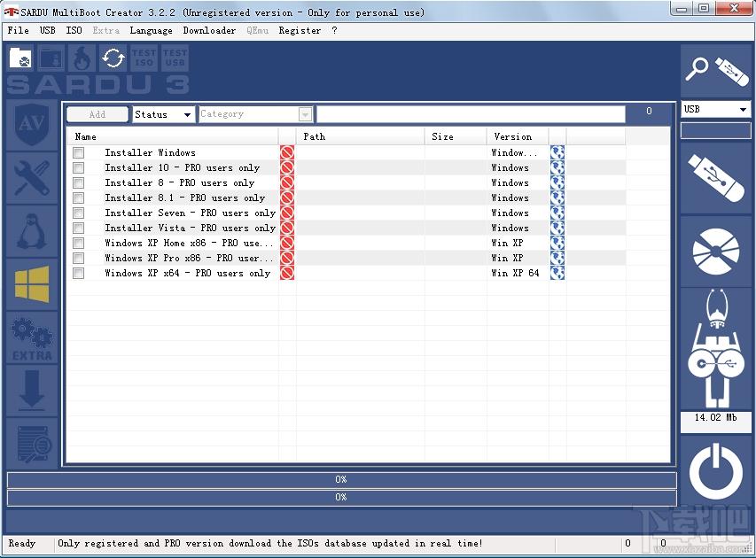Screen dimensions: 756x558
Task: Click the field below the USB dropdown
Action: click(716, 130)
